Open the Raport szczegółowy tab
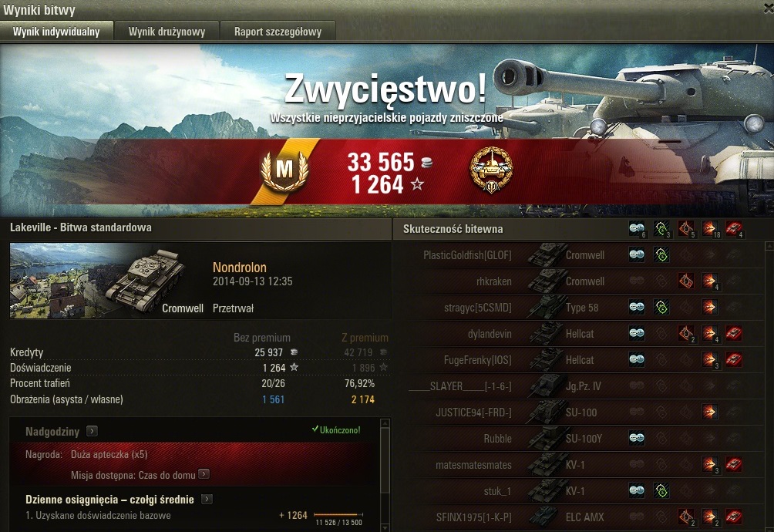Screen dimensions: 774x532 tap(278, 31)
